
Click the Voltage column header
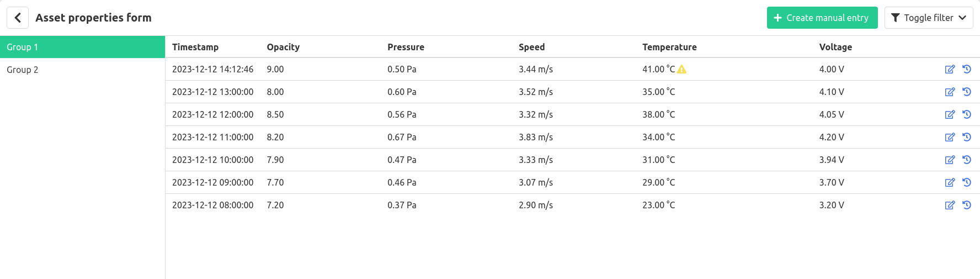tap(835, 47)
